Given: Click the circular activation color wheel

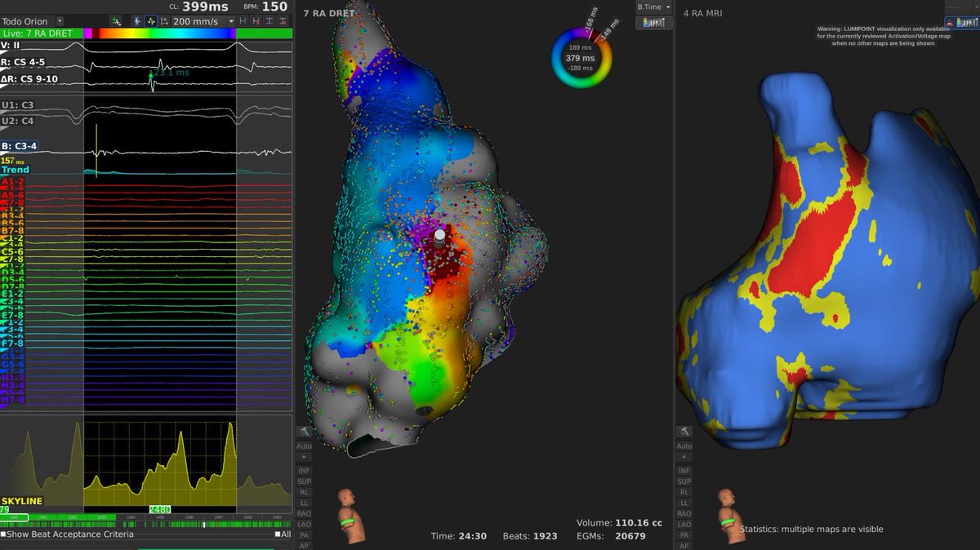Looking at the screenshot, I should click(x=581, y=59).
